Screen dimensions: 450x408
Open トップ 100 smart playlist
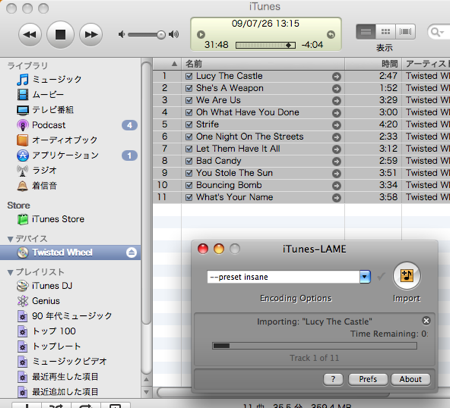(x=54, y=331)
